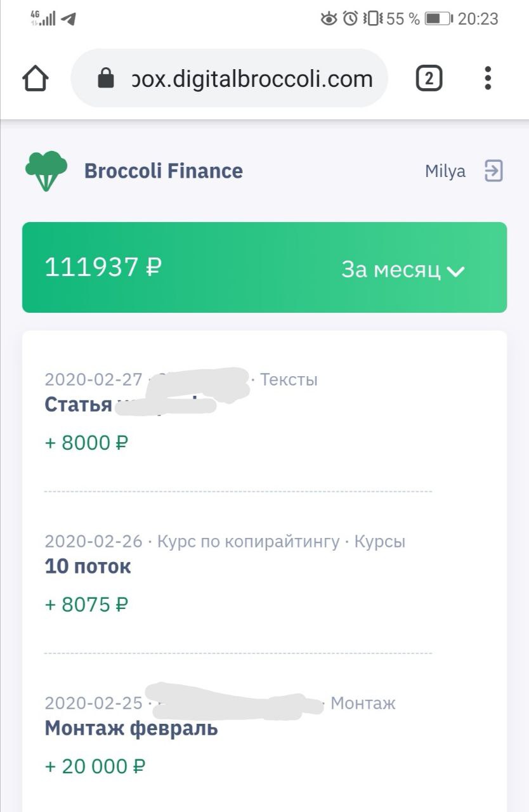Click the padlock icon in address bar

(105, 79)
